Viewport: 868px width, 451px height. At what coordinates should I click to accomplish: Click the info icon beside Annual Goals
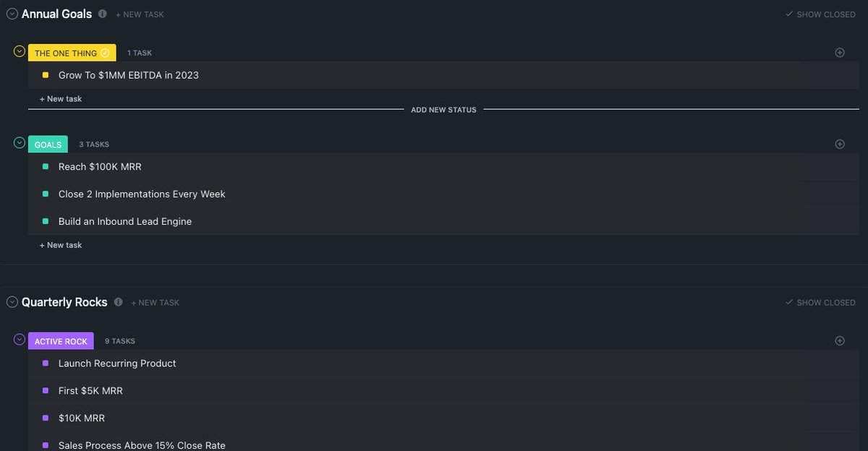[x=103, y=14]
